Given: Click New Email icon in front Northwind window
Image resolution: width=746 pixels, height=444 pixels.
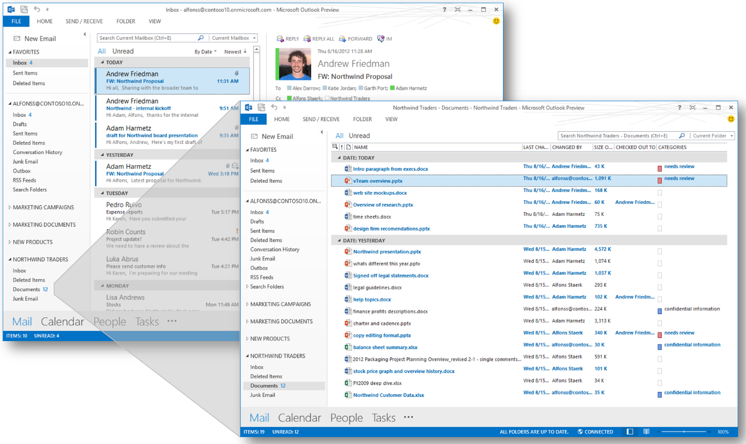Looking at the screenshot, I should coord(254,136).
